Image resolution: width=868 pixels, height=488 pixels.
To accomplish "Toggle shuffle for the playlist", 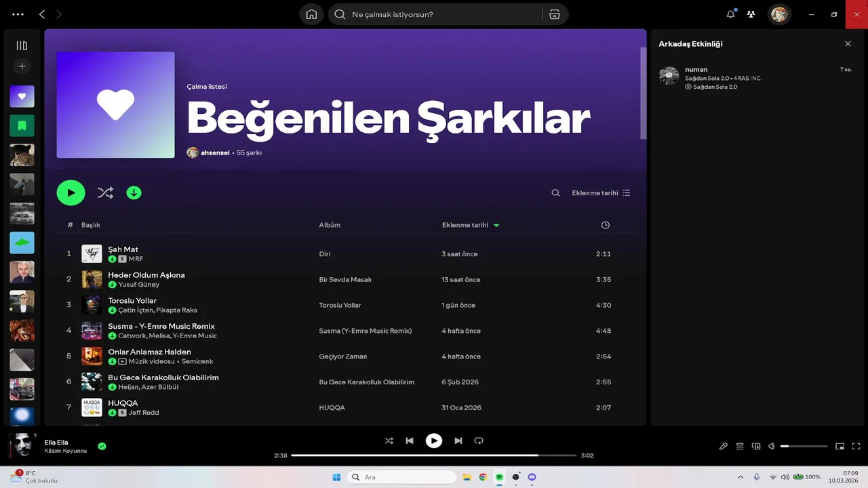I will click(x=105, y=192).
